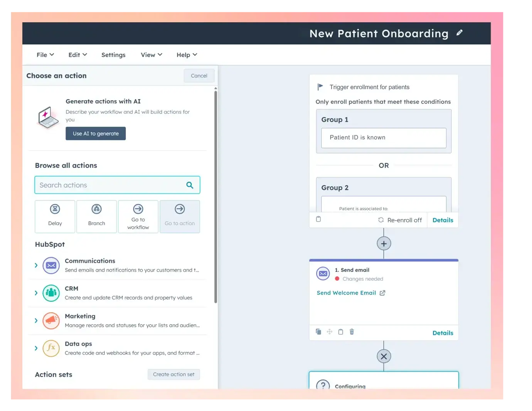
Task: Click the CRM category icon
Action: tap(51, 293)
